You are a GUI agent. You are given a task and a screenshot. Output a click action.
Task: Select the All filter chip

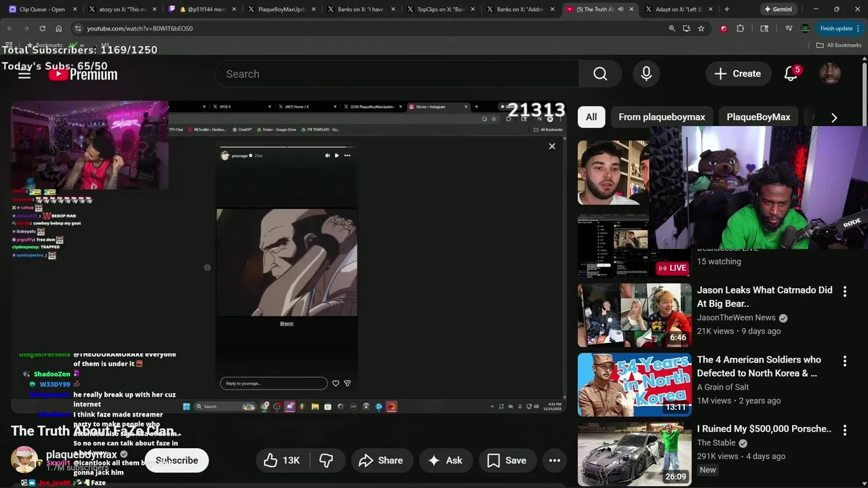pyautogui.click(x=591, y=117)
